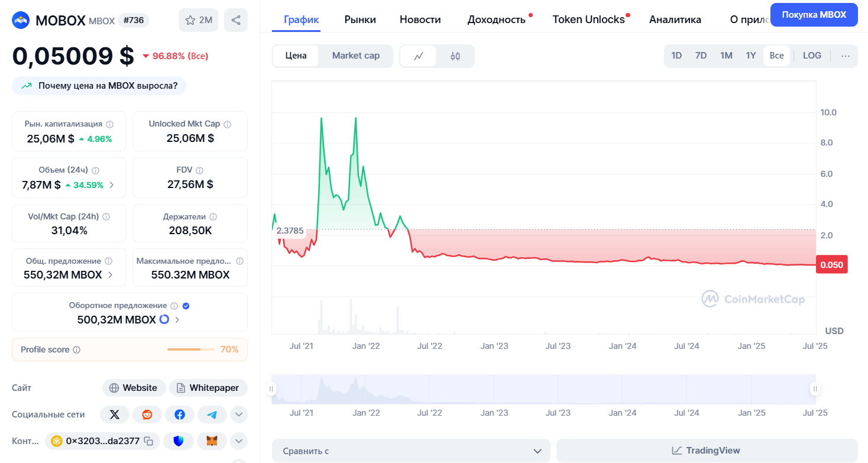Click the verified badge near Оборотное предложение

(186, 306)
